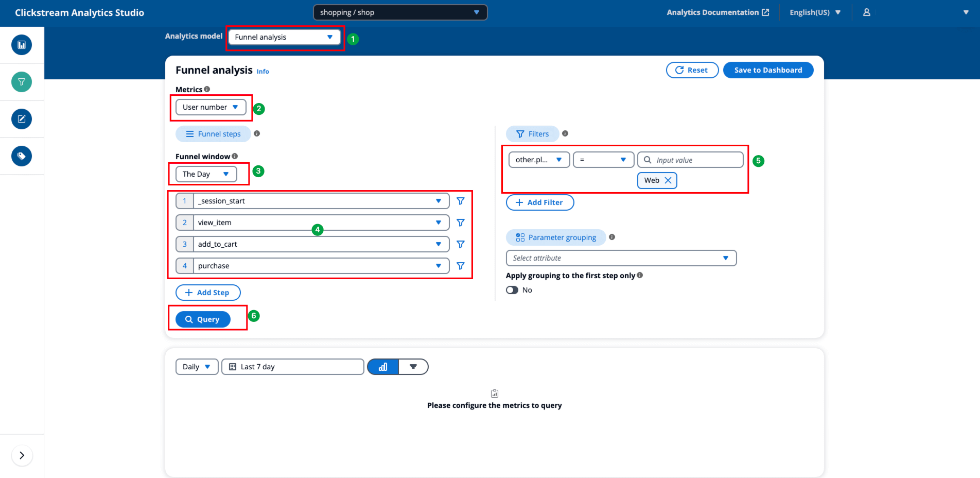Open the other.pl... filter attribute dropdown
This screenshot has height=478, width=980.
coord(539,160)
